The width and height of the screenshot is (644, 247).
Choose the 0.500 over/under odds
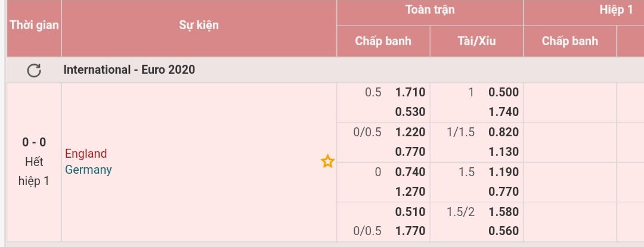(503, 92)
